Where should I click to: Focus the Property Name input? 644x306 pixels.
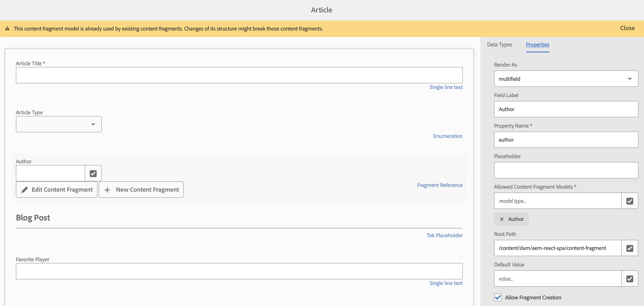(566, 140)
